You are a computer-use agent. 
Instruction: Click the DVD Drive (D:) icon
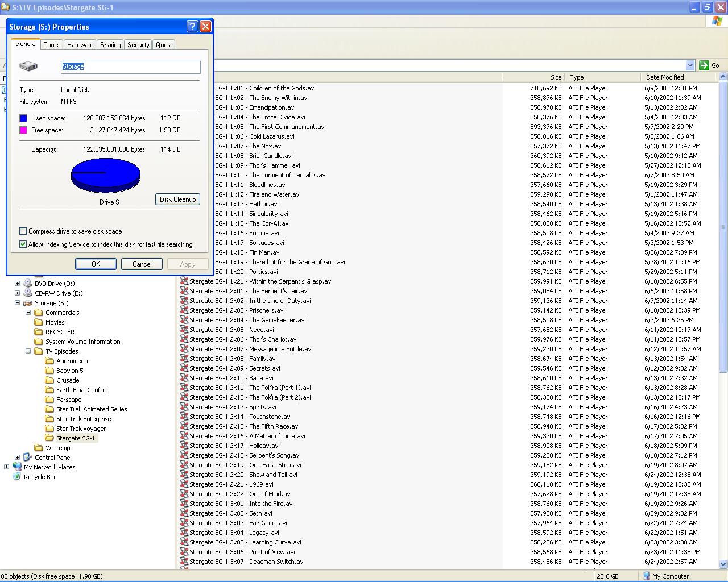coord(27,283)
